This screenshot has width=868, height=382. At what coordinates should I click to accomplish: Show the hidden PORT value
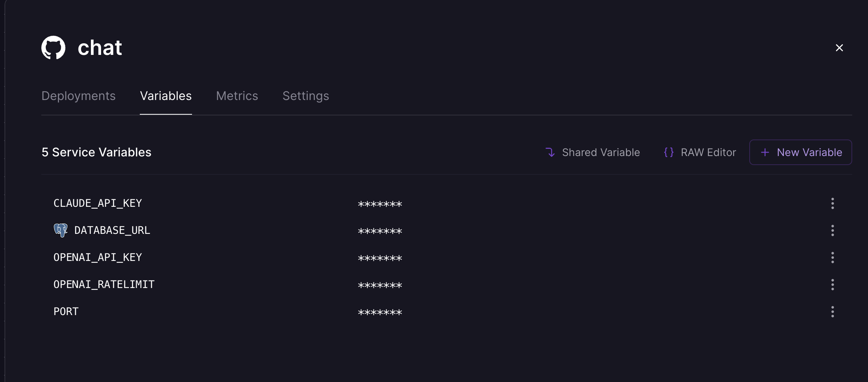pyautogui.click(x=380, y=312)
